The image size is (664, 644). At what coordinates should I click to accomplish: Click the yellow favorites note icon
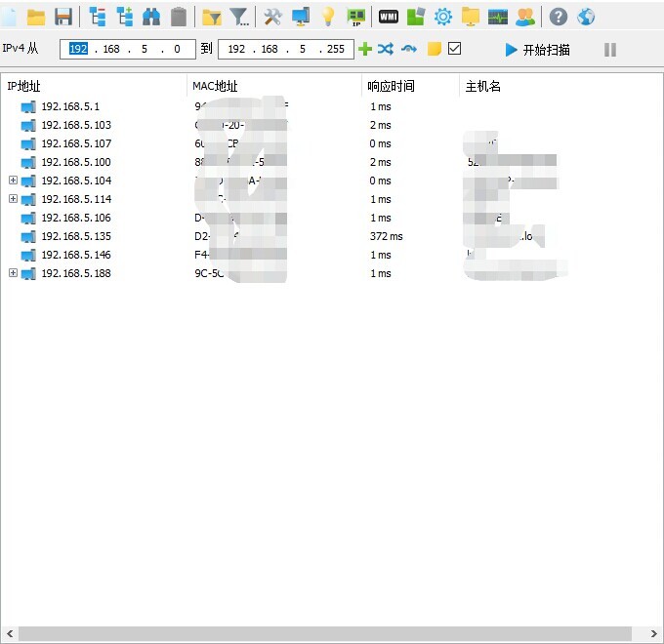tap(435, 49)
